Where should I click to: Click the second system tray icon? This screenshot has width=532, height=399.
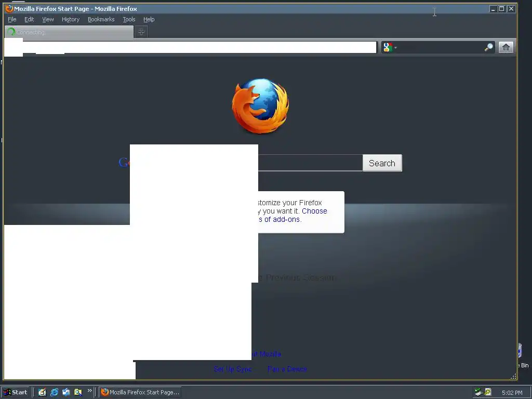click(x=488, y=392)
